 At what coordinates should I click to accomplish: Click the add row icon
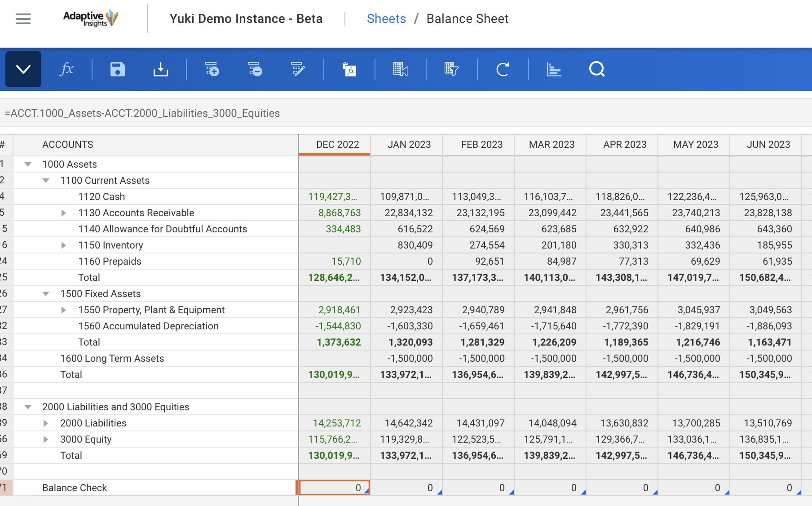coord(212,70)
